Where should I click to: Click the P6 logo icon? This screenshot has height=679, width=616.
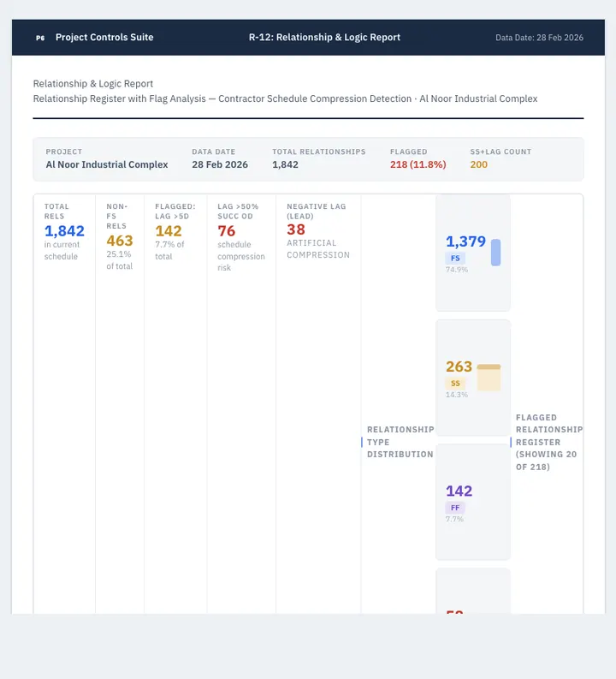coord(40,38)
